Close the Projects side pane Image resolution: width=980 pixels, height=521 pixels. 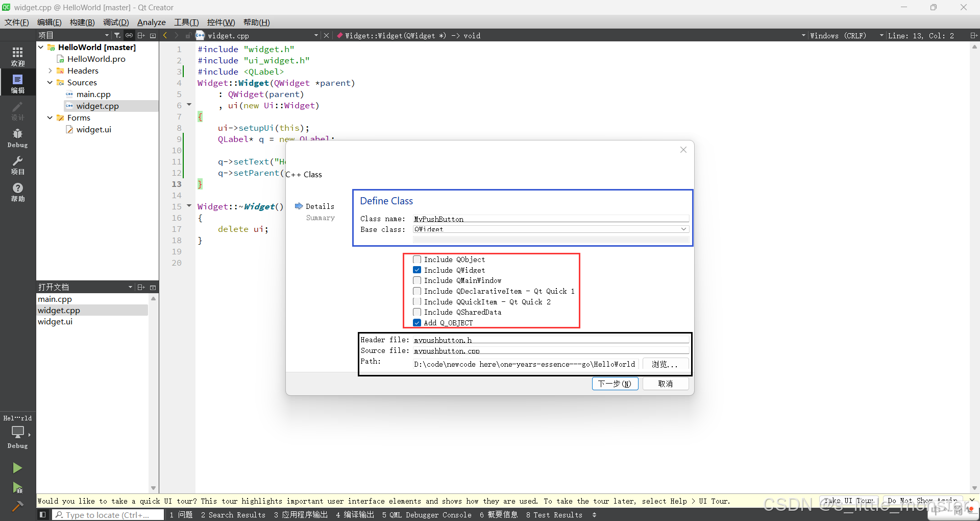click(x=153, y=35)
